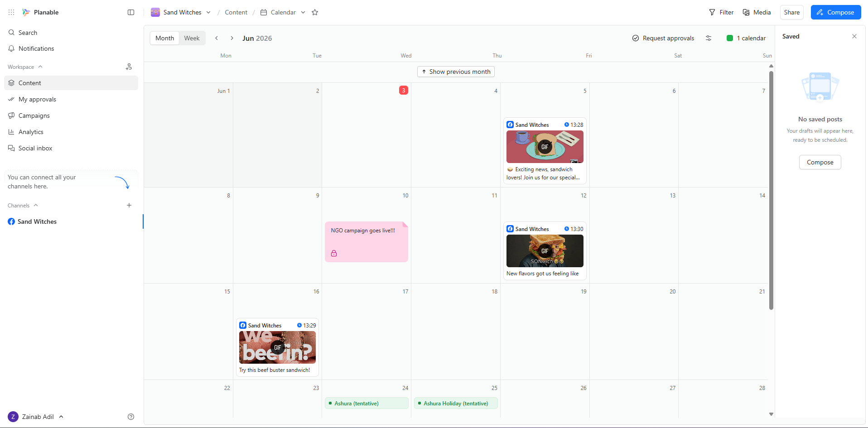Click calendar icon in breadcrumb
The width and height of the screenshot is (868, 428).
[264, 12]
